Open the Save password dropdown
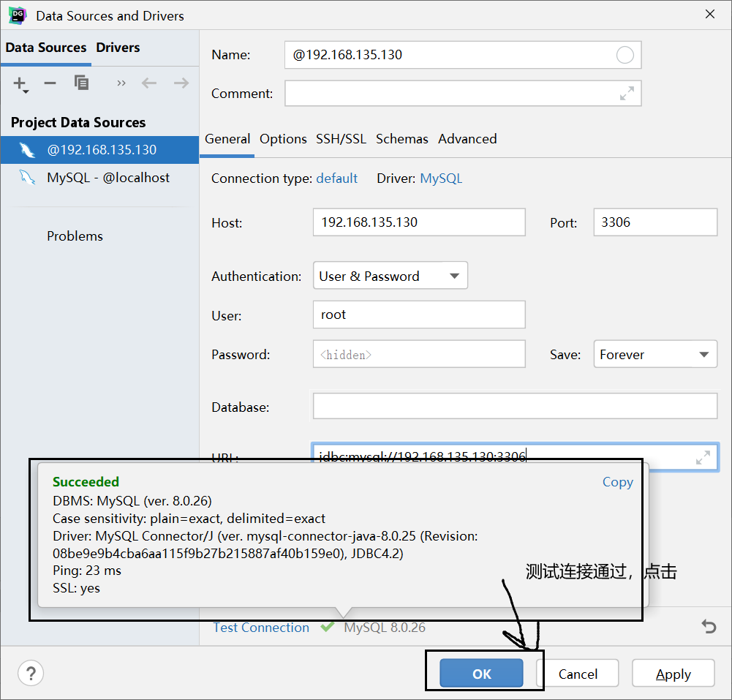The image size is (732, 700). pyautogui.click(x=655, y=354)
